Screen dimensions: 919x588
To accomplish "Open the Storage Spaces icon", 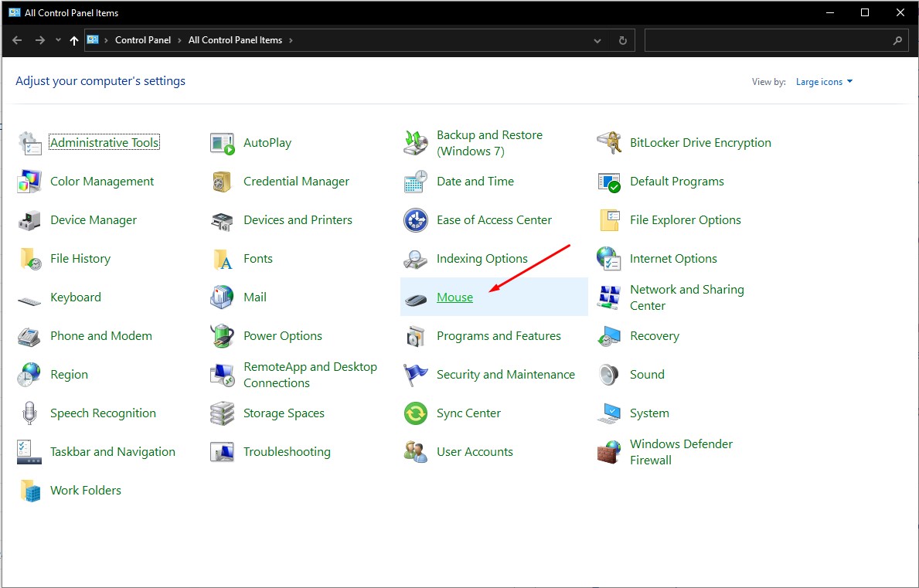I will [223, 413].
